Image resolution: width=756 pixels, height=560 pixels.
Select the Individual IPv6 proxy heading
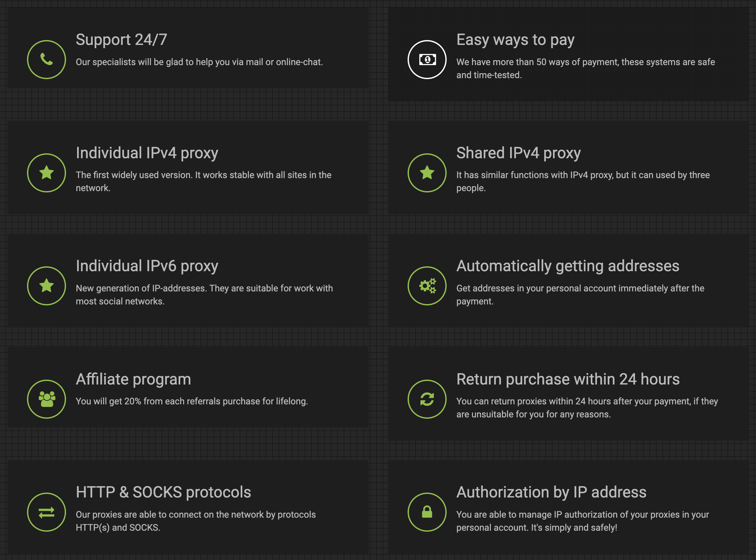tap(147, 266)
